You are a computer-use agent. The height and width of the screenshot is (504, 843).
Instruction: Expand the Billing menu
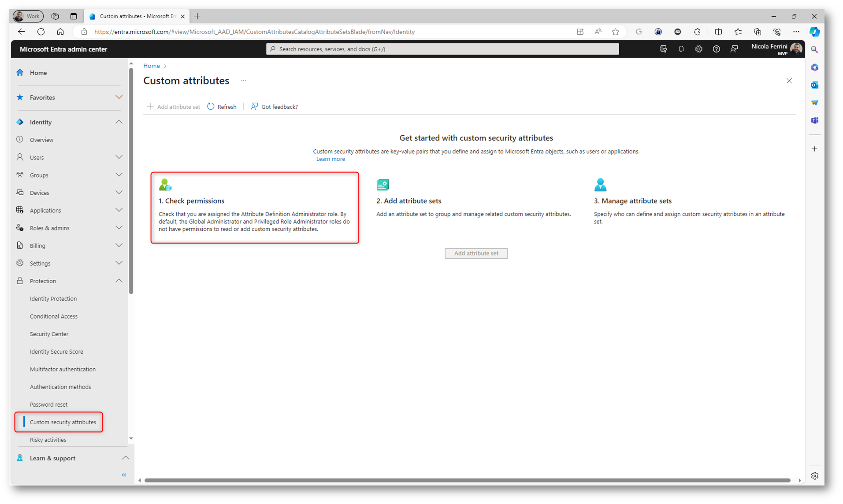pyautogui.click(x=119, y=245)
